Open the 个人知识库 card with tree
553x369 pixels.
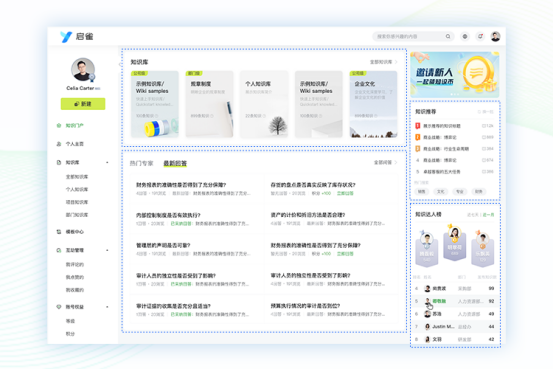click(264, 104)
